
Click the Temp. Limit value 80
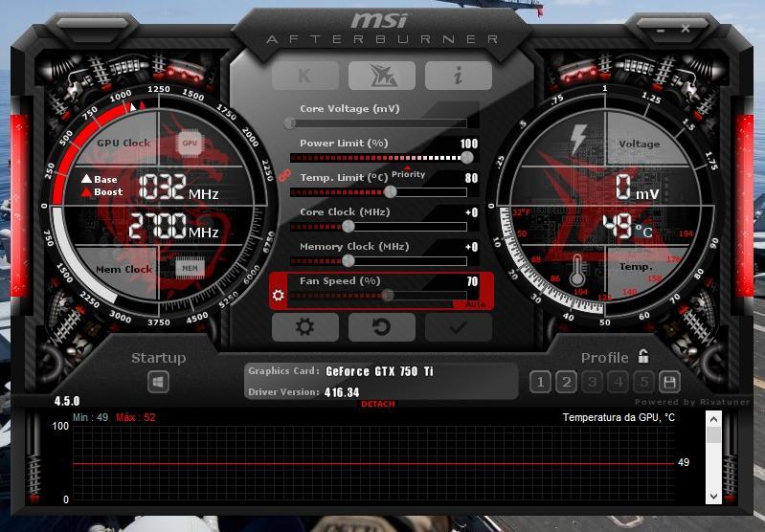[471, 178]
